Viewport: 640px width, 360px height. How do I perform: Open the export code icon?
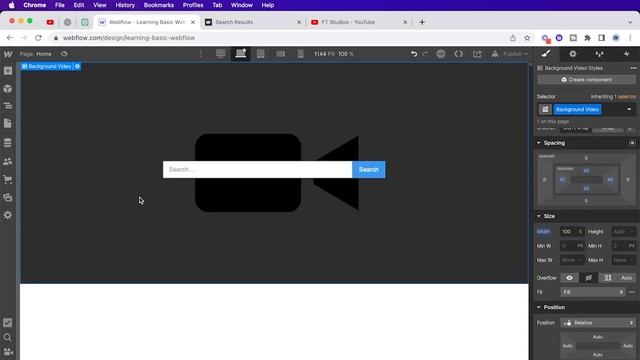459,54
